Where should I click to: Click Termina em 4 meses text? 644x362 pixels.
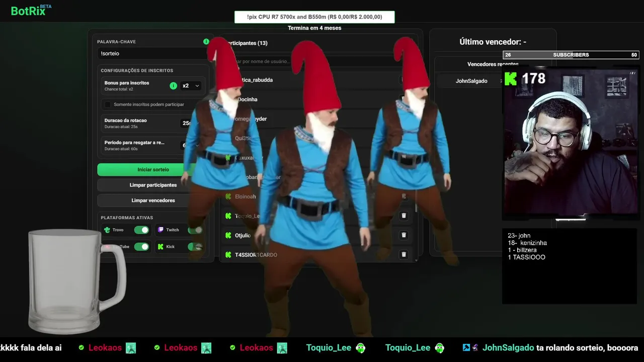pyautogui.click(x=314, y=28)
